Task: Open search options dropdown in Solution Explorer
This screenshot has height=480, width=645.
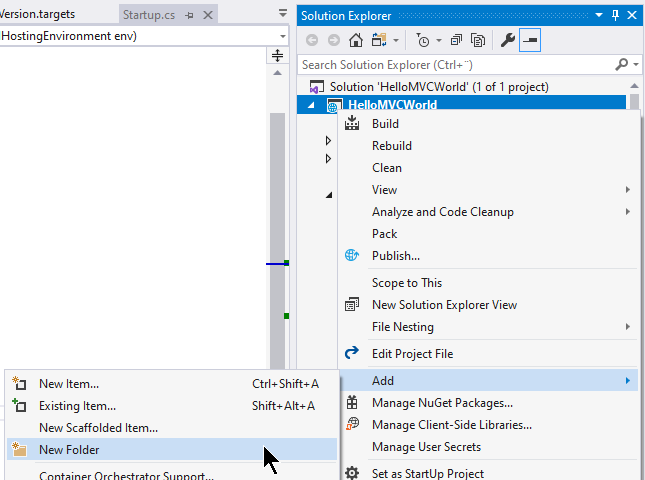Action: click(x=636, y=65)
